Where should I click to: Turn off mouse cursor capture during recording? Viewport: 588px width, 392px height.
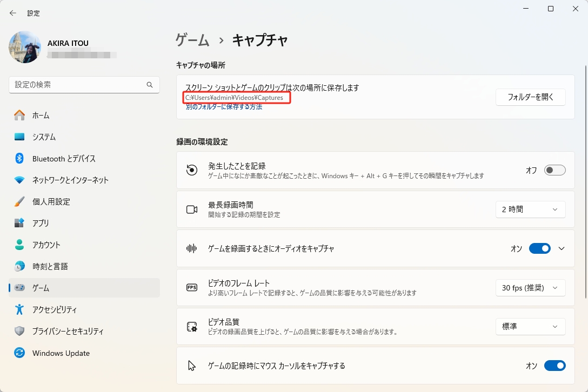click(554, 366)
